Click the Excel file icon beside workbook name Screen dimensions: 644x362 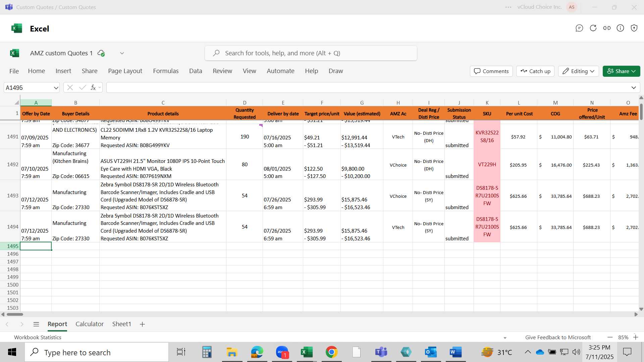tap(14, 53)
